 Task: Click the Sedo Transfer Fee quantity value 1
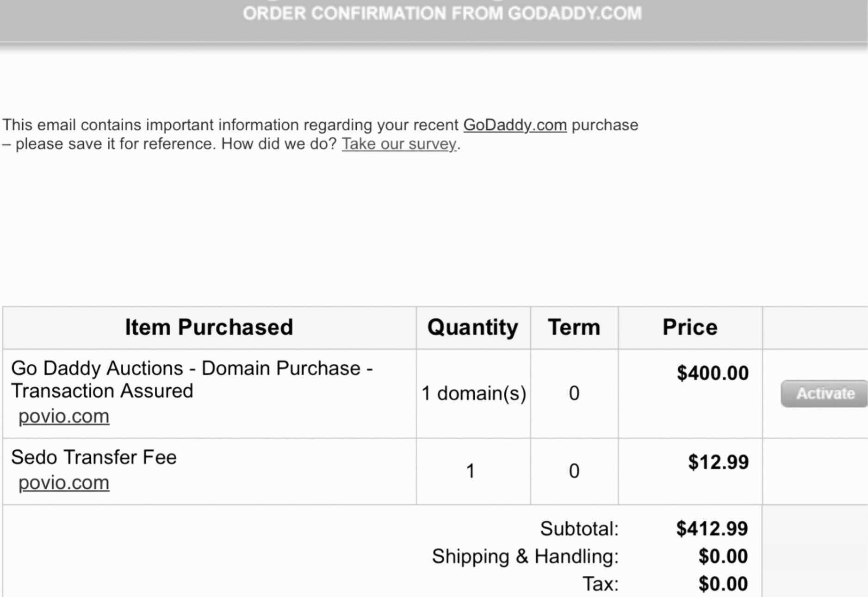[x=471, y=471]
